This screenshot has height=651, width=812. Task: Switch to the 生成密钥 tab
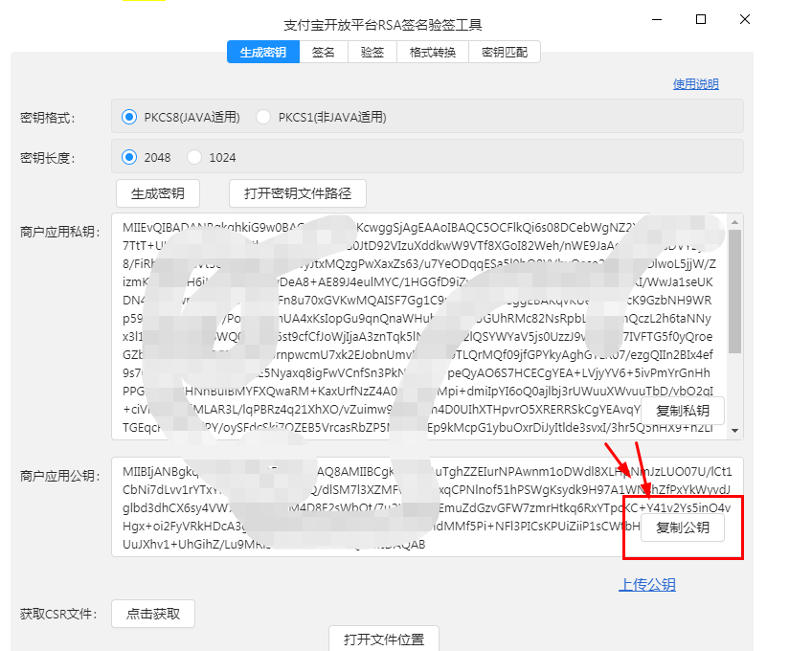pyautogui.click(x=263, y=52)
